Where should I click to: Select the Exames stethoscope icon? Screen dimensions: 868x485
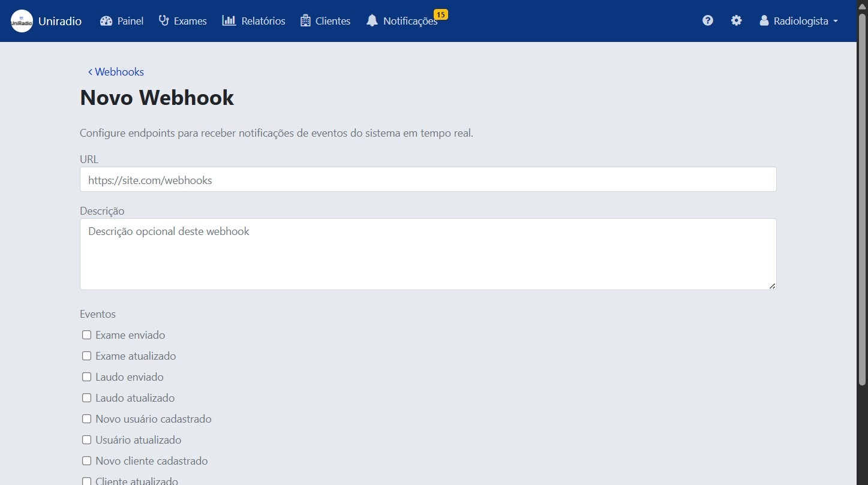163,20
